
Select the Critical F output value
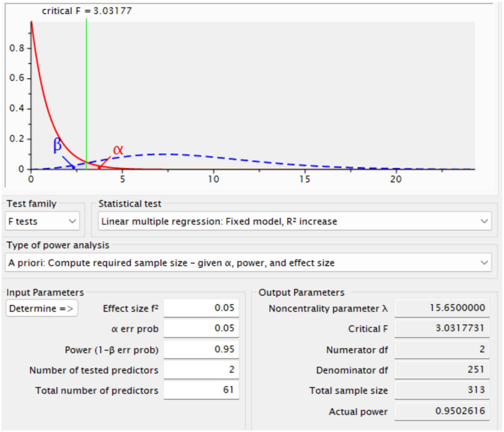(442, 329)
